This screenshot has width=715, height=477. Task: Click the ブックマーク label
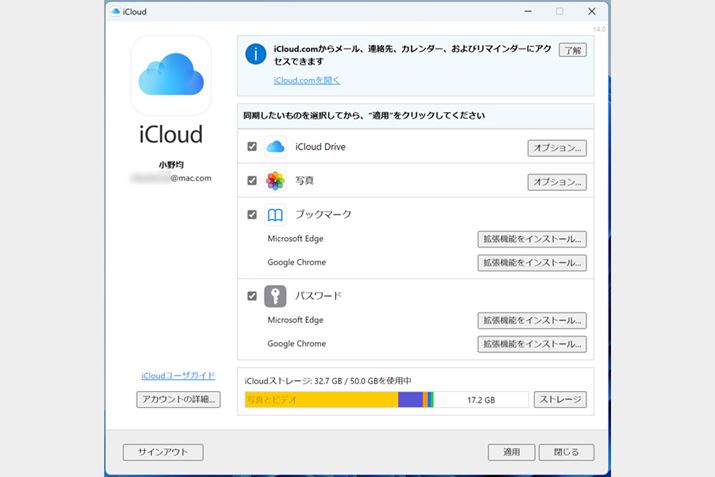pyautogui.click(x=323, y=214)
